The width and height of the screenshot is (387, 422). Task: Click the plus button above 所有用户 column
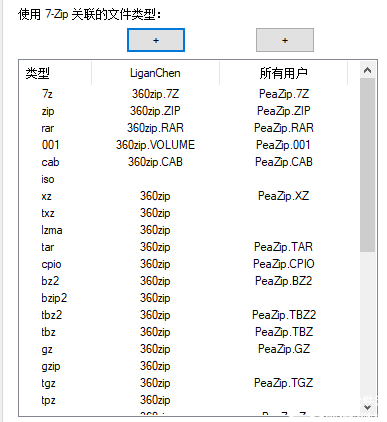[285, 40]
